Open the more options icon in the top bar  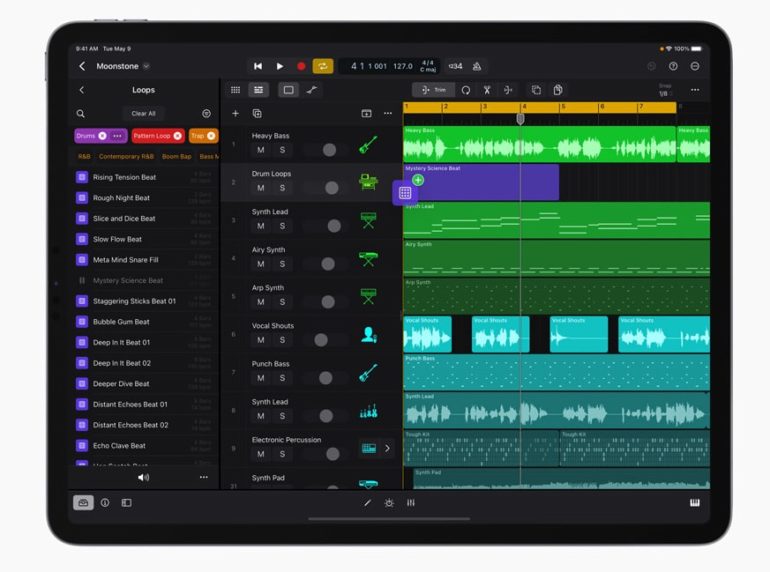(x=695, y=66)
